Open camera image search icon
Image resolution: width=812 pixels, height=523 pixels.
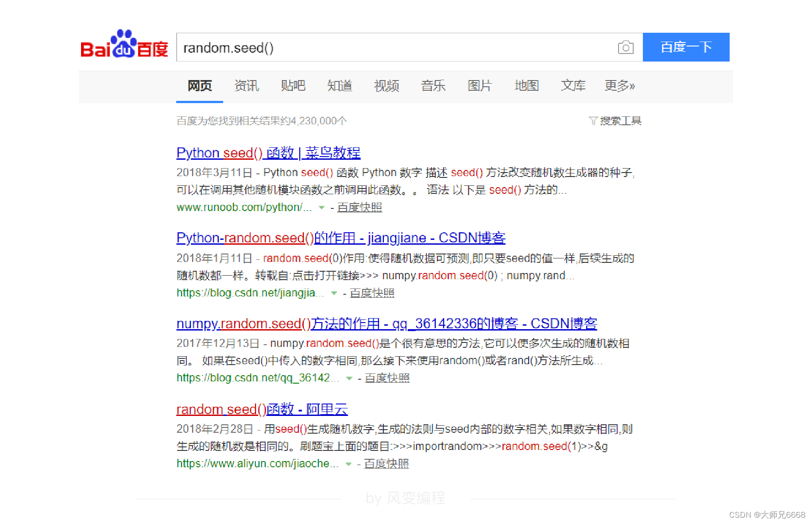[626, 47]
